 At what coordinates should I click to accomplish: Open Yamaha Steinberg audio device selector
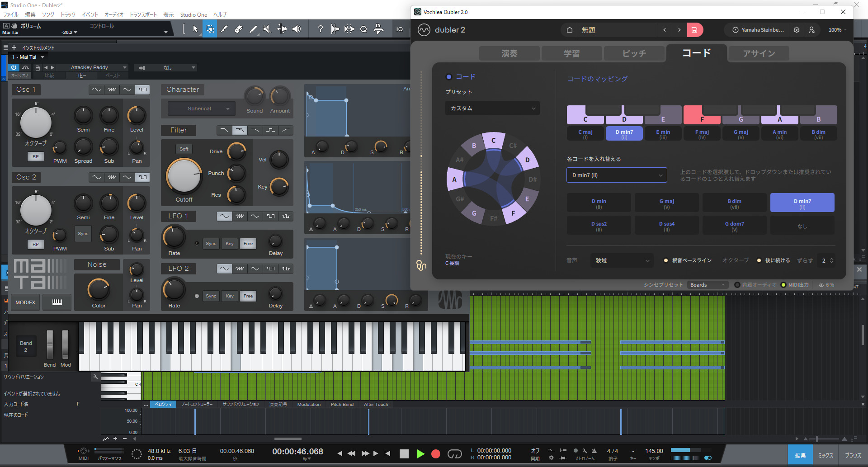[758, 30]
